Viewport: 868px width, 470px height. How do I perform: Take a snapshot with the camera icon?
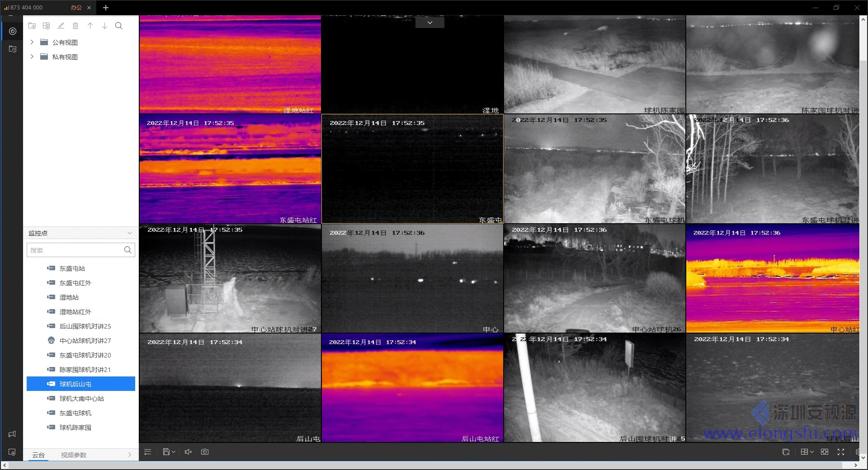tap(205, 452)
